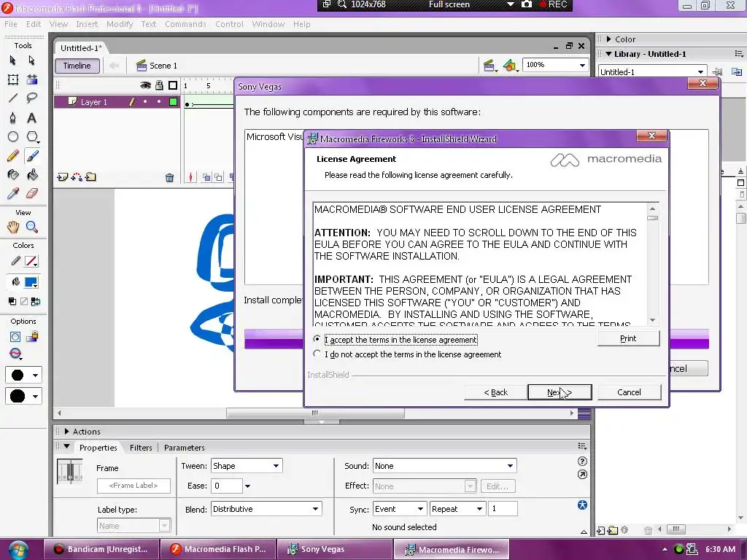Open the Blend Distributive dropdown
Image resolution: width=747 pixels, height=560 pixels.
(315, 509)
